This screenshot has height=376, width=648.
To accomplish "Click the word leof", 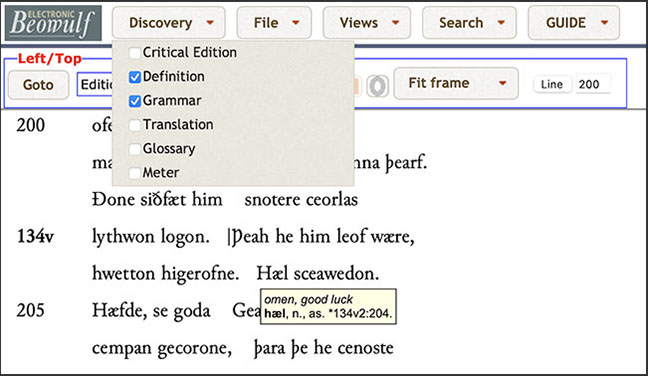I will coord(351,237).
